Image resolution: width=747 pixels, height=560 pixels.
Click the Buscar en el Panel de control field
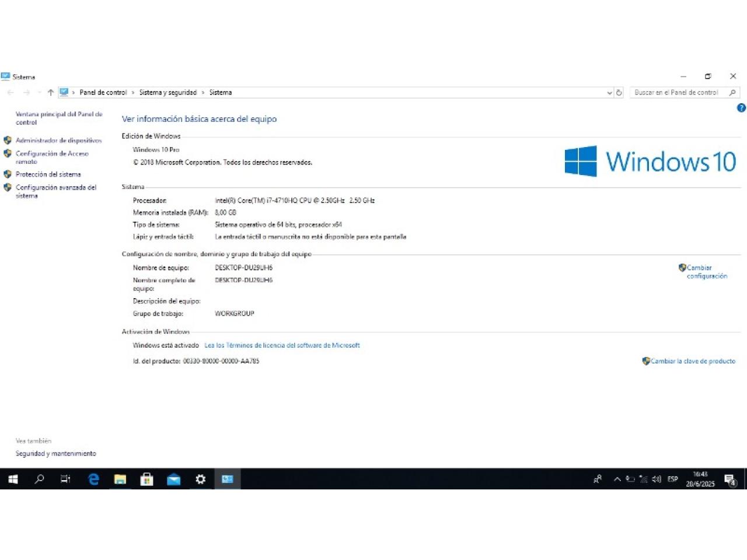[x=677, y=93]
